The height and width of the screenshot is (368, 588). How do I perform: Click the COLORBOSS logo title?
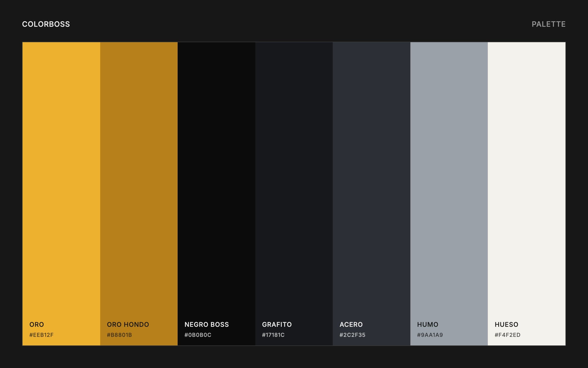pos(46,24)
